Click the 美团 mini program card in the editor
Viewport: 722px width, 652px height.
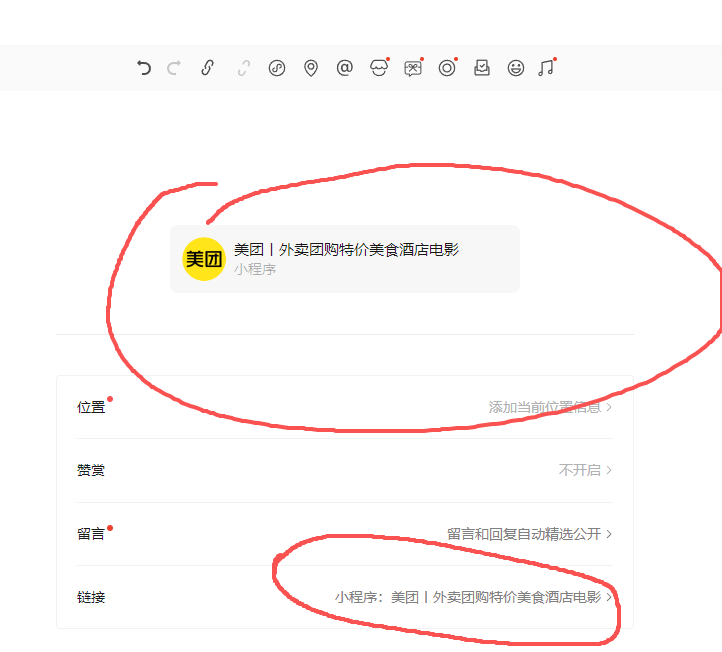[x=345, y=259]
